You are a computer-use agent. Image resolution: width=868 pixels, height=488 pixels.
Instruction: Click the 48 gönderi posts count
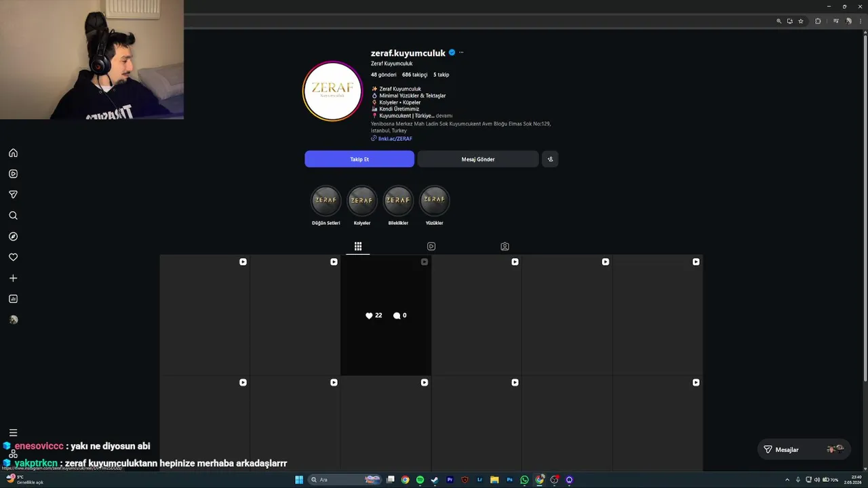click(x=383, y=75)
